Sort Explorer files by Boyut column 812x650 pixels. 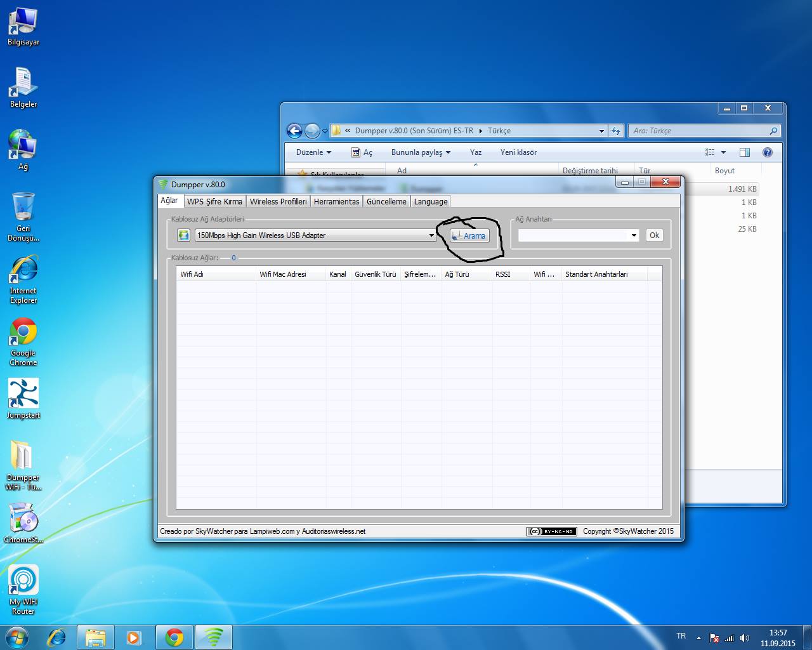click(x=735, y=171)
